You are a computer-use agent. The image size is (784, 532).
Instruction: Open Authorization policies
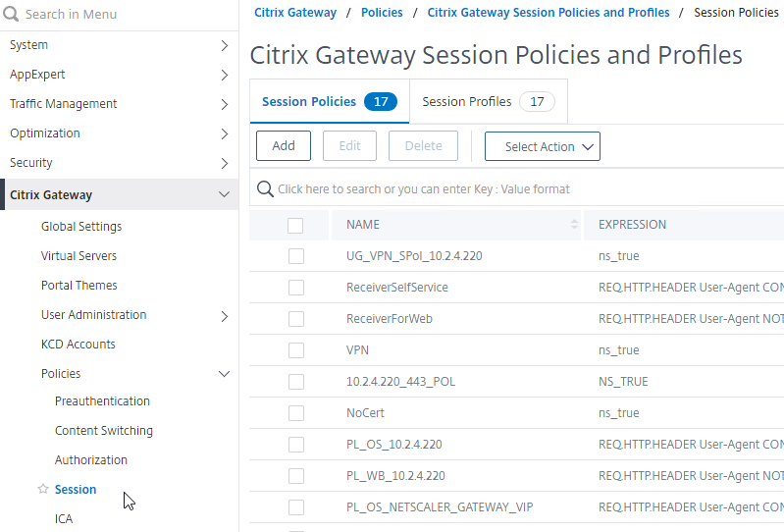[x=91, y=460]
